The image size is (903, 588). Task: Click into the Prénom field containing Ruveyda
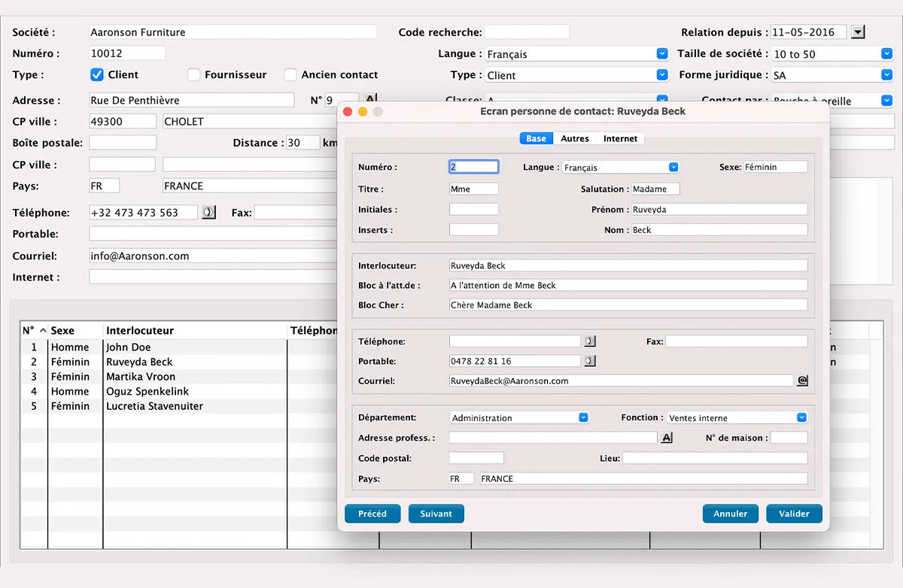(718, 210)
